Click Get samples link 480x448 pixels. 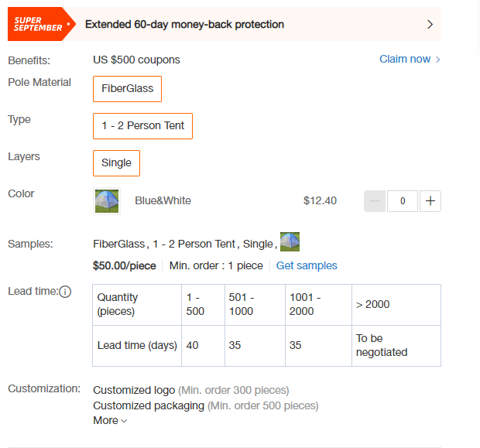tap(307, 265)
